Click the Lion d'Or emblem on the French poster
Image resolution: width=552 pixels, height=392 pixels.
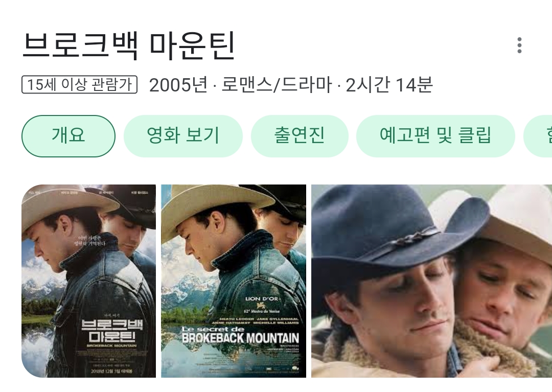(262, 305)
